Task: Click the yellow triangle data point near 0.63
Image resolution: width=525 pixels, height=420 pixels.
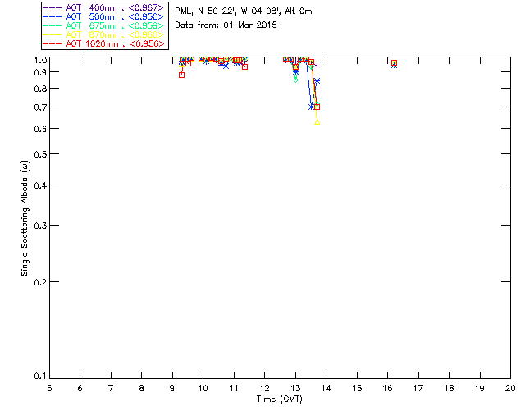Action: (317, 122)
